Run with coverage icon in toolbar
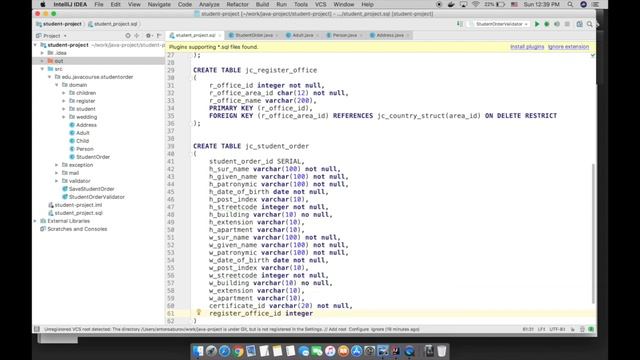This screenshot has width=640, height=360. [557, 24]
